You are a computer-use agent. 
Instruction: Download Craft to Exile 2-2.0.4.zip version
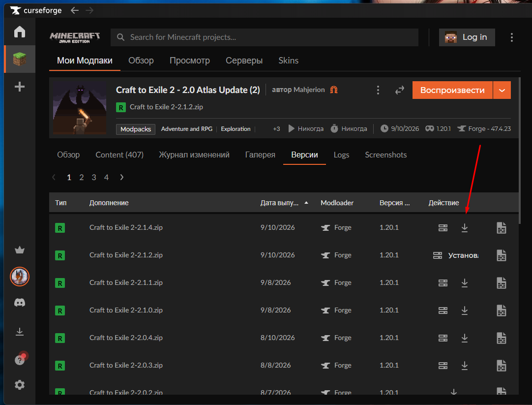[x=465, y=338]
